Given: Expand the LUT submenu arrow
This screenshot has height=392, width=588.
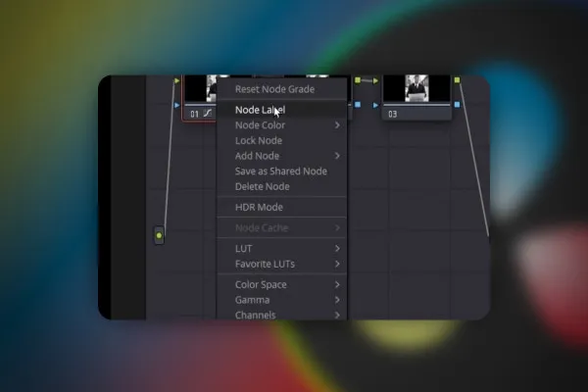Looking at the screenshot, I should 337,248.
